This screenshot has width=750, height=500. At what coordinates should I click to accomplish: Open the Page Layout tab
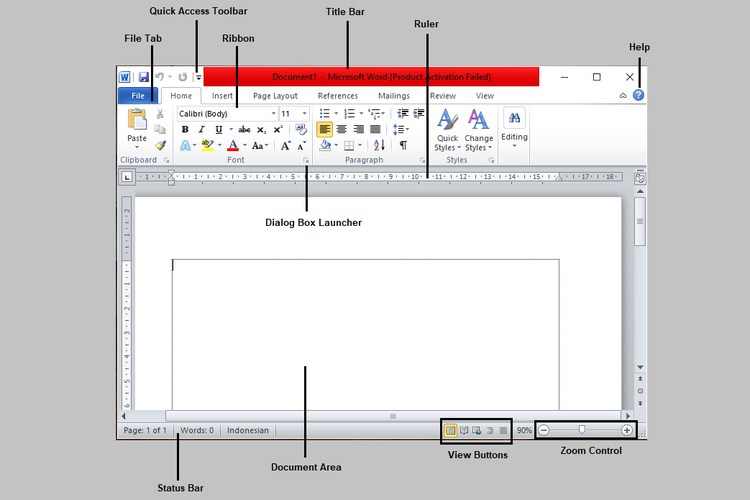pyautogui.click(x=275, y=96)
